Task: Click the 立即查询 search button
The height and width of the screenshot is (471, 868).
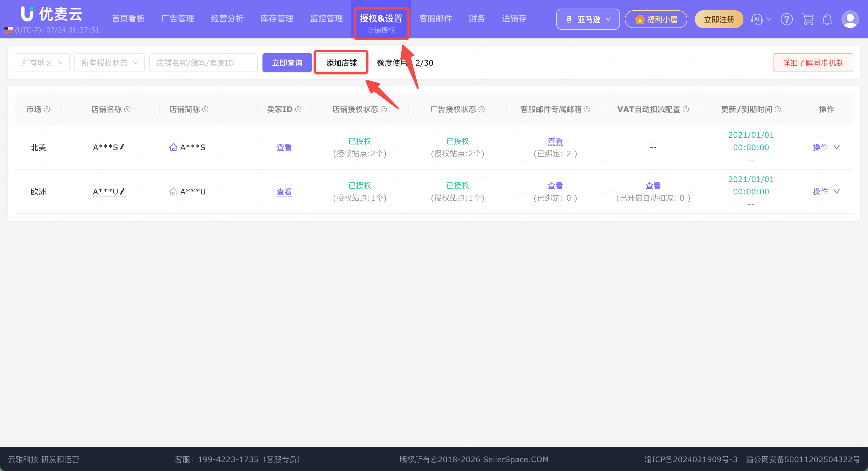Action: pyautogui.click(x=287, y=63)
